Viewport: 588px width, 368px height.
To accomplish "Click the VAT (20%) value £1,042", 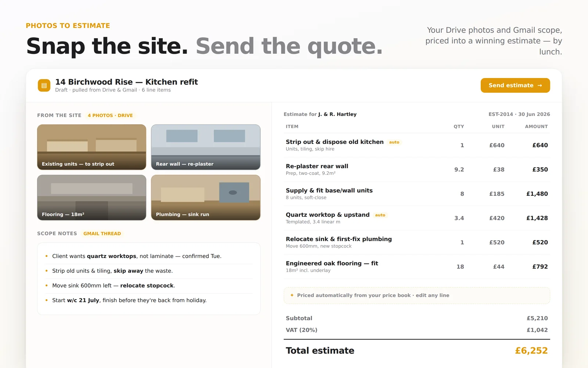I will [537, 330].
